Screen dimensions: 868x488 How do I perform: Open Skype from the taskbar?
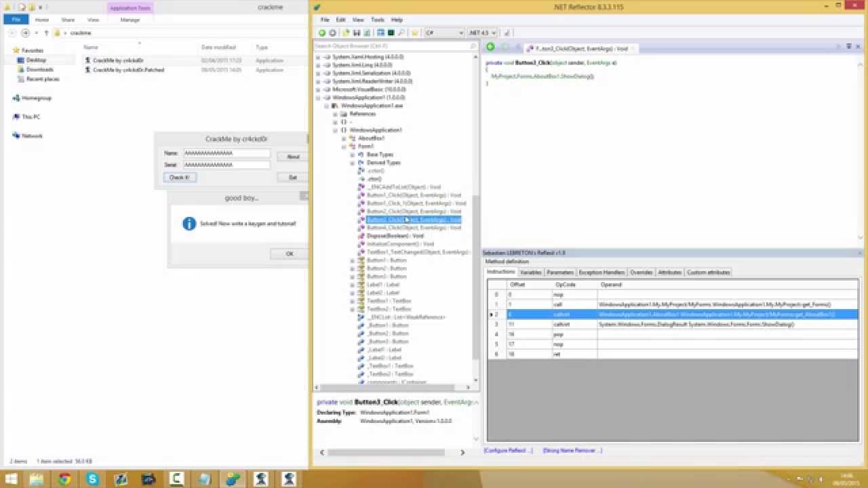(93, 479)
